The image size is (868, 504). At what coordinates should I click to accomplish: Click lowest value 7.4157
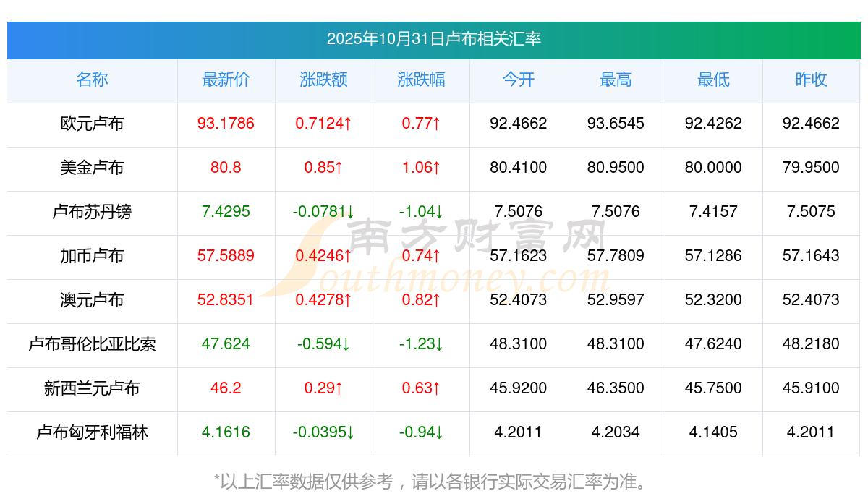tap(713, 212)
